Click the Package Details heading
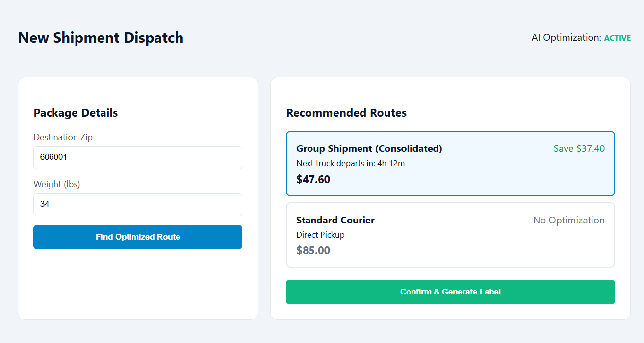 tap(76, 113)
